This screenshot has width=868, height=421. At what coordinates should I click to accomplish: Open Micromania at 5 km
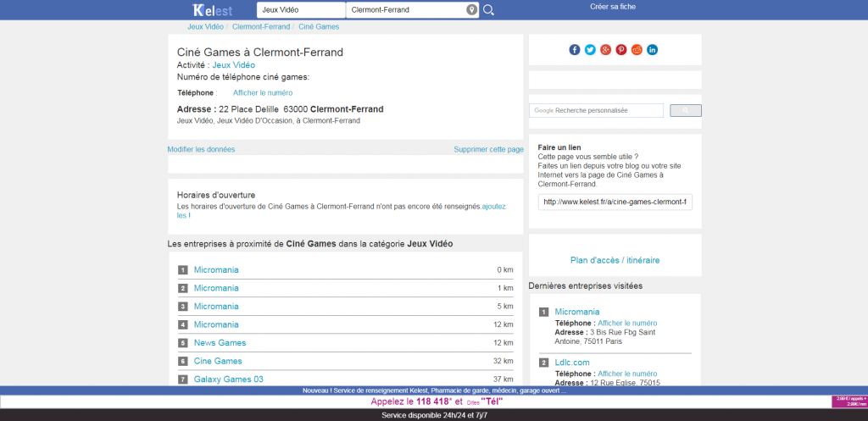pyautogui.click(x=216, y=307)
